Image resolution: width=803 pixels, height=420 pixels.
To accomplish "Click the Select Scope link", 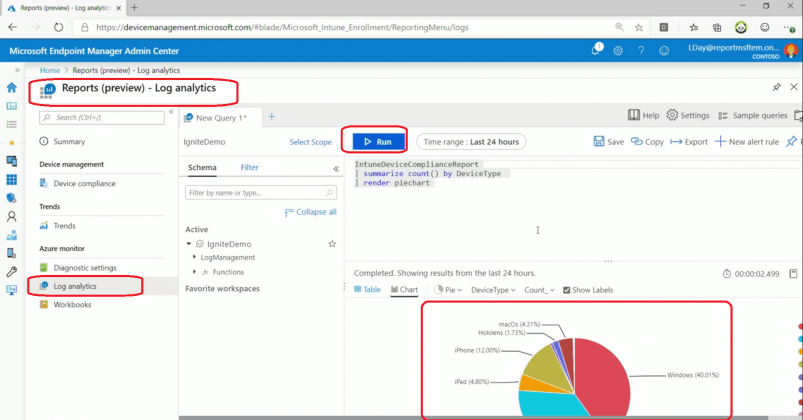I will coord(310,142).
